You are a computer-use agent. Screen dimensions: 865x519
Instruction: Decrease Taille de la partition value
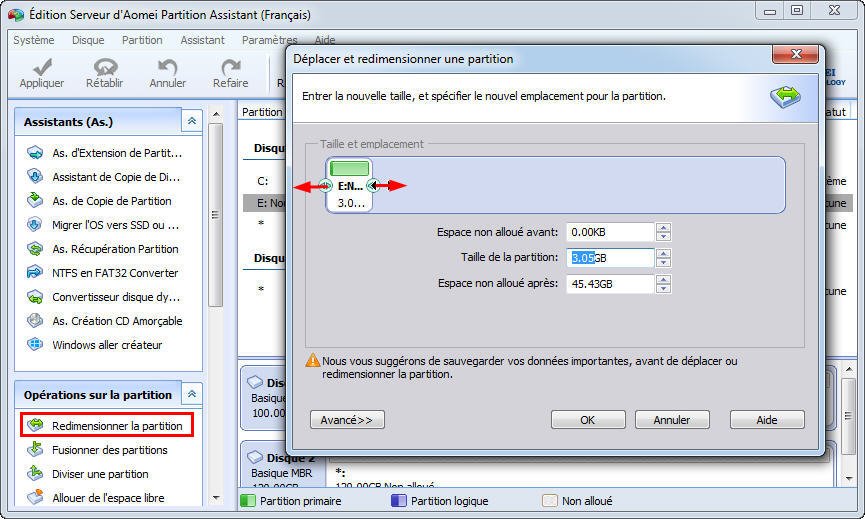664,262
